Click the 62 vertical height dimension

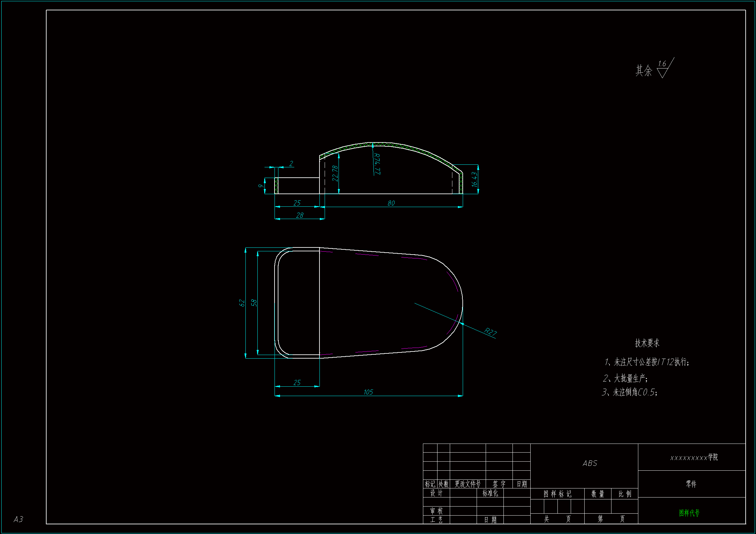(x=242, y=303)
